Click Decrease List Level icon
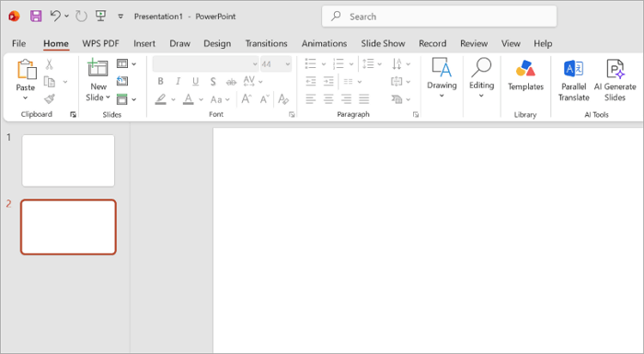 coord(311,81)
